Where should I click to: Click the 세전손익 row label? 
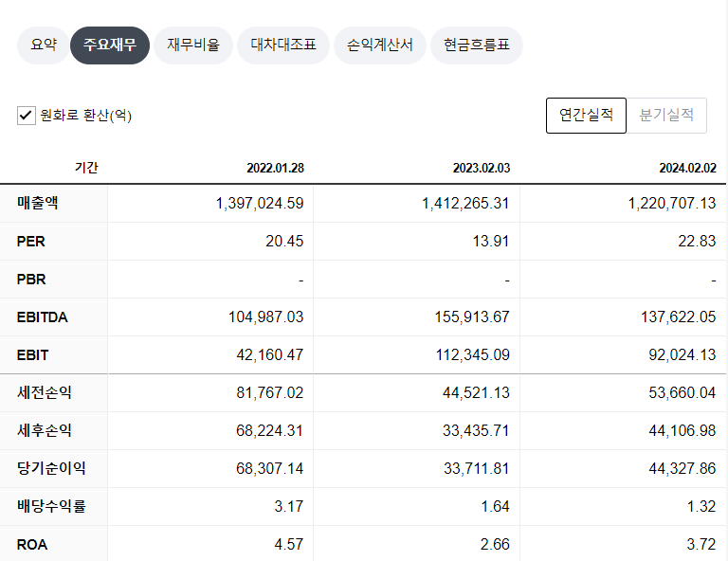point(45,392)
